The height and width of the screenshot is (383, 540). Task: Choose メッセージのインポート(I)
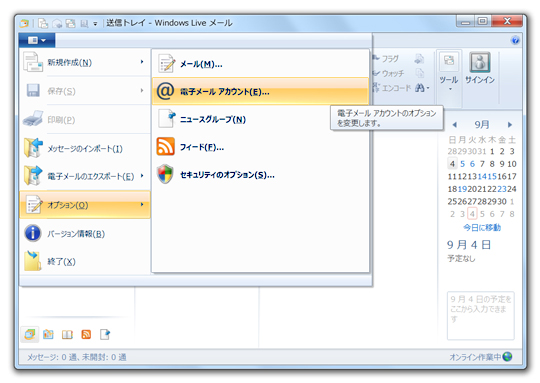85,148
